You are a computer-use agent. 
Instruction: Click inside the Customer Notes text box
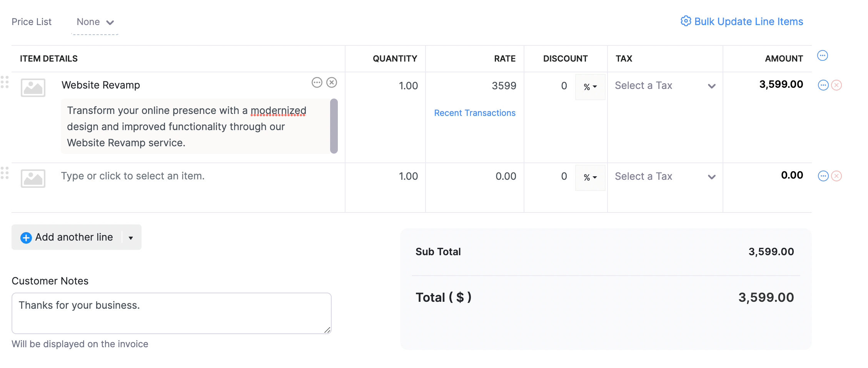tap(171, 313)
